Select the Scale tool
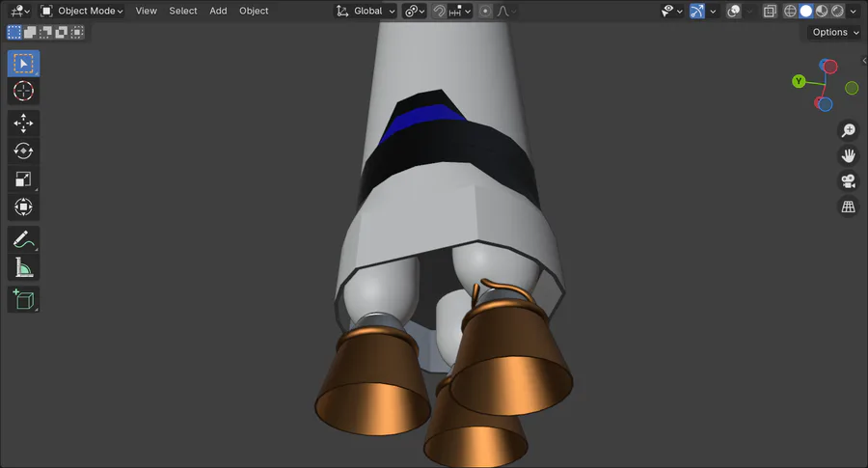Screen dimensions: 868x468 pos(23,179)
